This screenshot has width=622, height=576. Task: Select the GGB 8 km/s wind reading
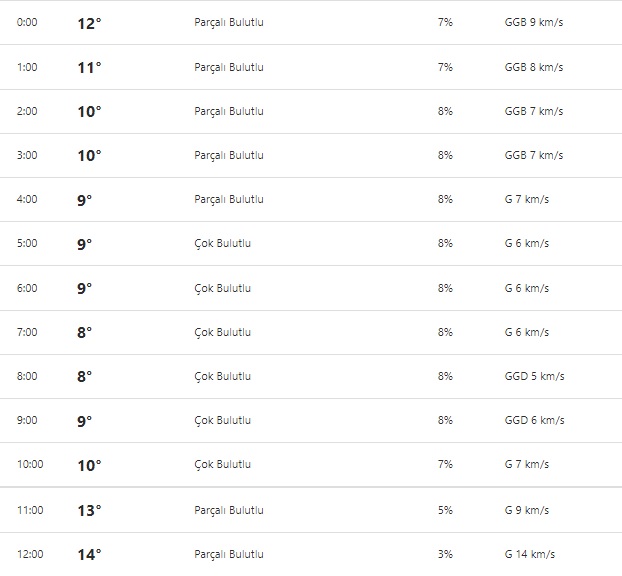[534, 67]
